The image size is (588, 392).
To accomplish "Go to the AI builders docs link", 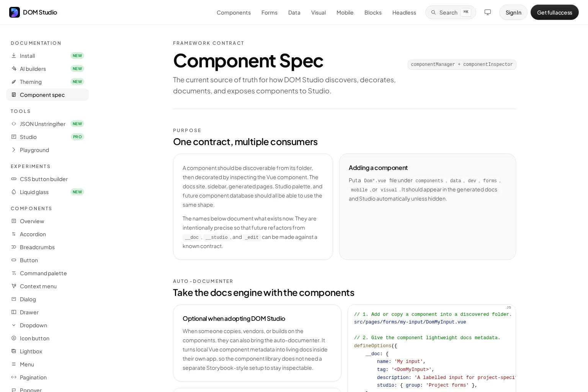I will pos(47,69).
